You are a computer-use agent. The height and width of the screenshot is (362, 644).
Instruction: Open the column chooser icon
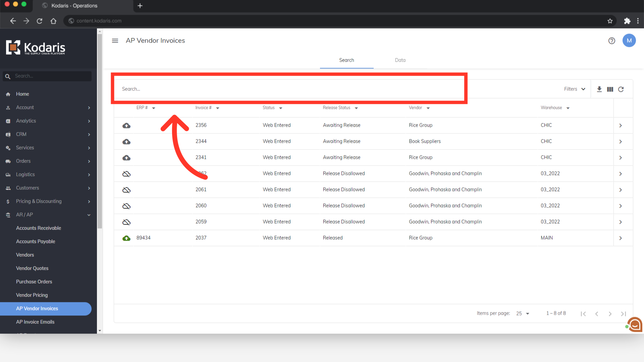610,89
